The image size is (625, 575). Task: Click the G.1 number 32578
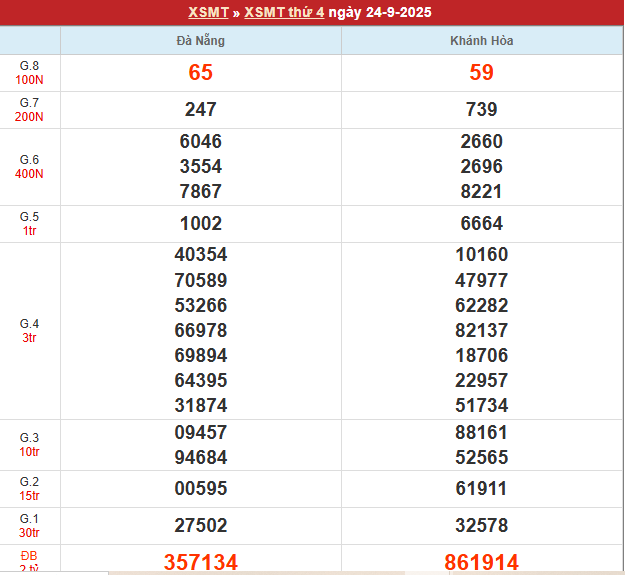click(x=482, y=526)
